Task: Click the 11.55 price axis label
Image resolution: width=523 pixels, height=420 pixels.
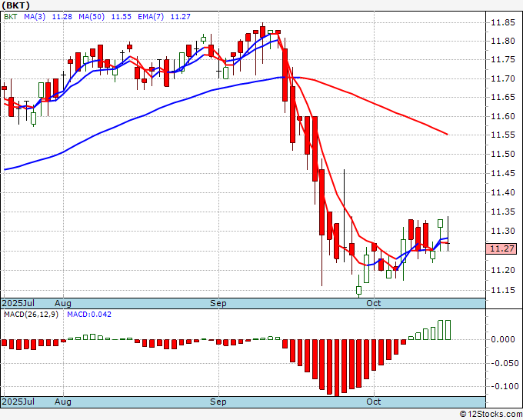Action: click(503, 135)
